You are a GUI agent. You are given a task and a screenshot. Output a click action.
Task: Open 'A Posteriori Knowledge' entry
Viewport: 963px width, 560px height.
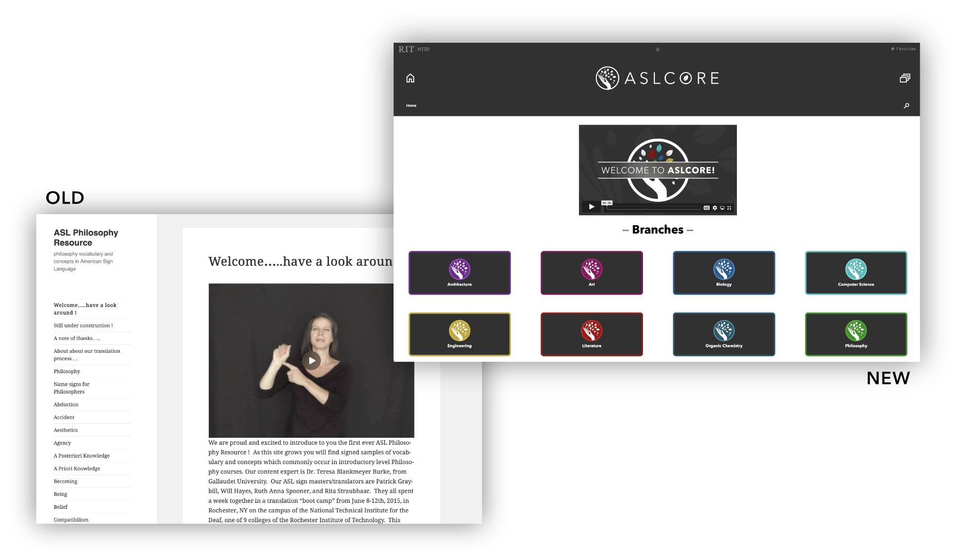[x=81, y=456]
